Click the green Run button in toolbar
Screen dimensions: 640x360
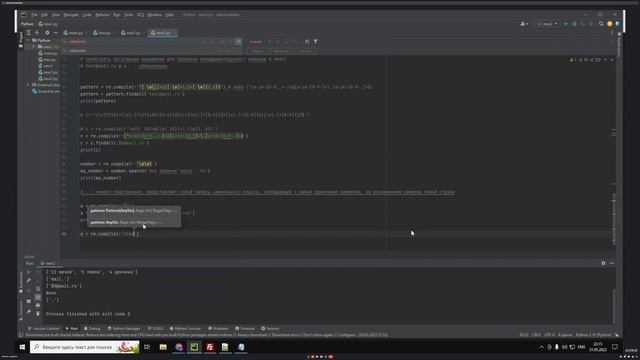coord(566,24)
